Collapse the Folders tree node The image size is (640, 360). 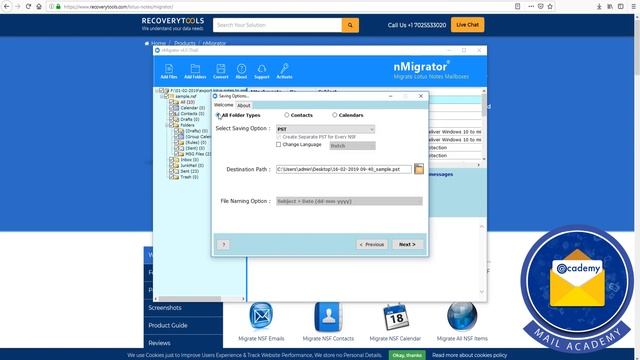pyautogui.click(x=167, y=125)
